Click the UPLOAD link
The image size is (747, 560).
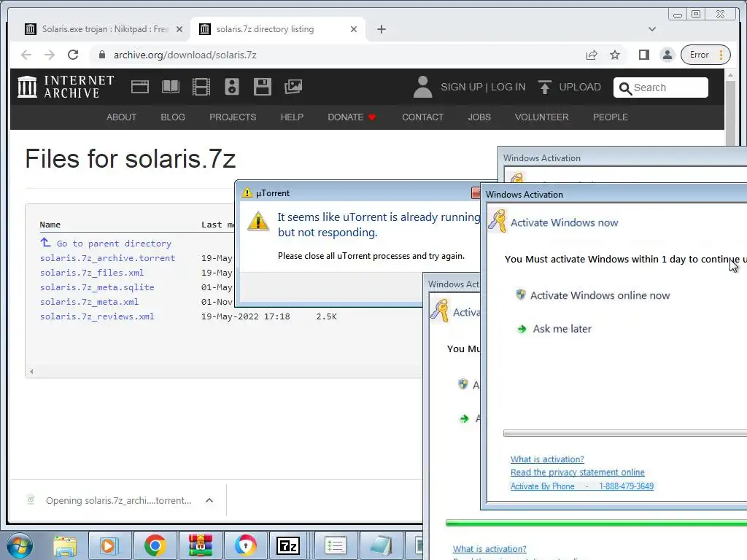click(580, 87)
